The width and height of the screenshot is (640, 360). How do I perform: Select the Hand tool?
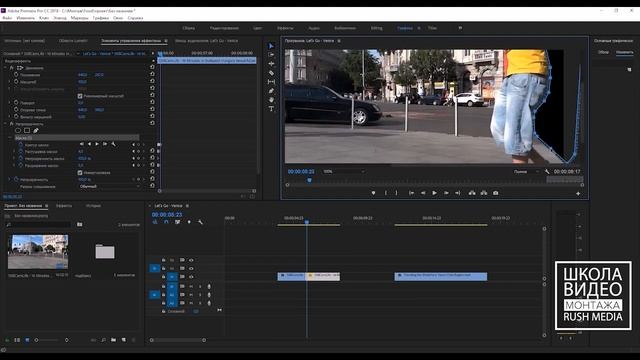pyautogui.click(x=271, y=100)
